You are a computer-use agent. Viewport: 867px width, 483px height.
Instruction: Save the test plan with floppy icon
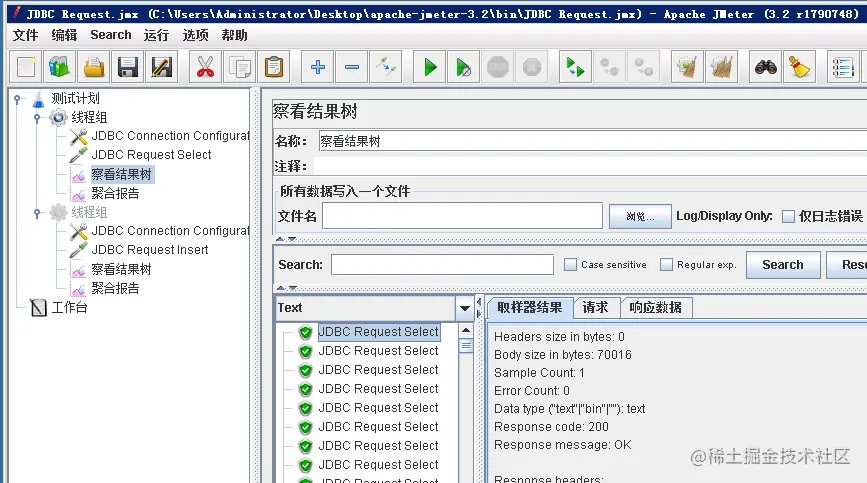128,67
